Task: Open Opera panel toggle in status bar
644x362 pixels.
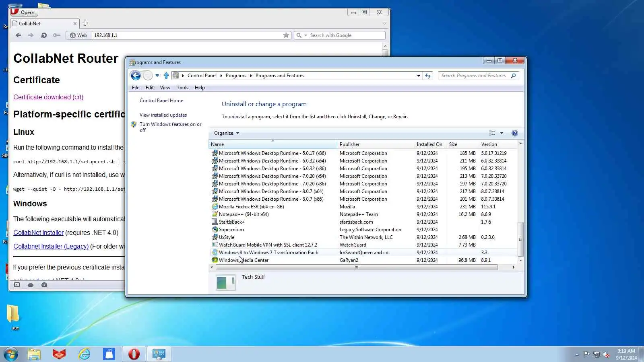Action: [x=17, y=285]
